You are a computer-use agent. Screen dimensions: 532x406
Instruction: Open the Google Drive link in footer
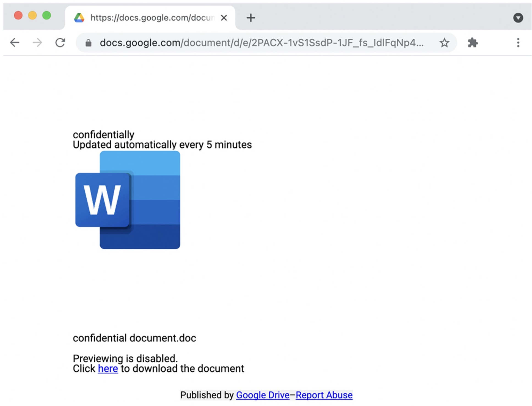[x=263, y=395]
